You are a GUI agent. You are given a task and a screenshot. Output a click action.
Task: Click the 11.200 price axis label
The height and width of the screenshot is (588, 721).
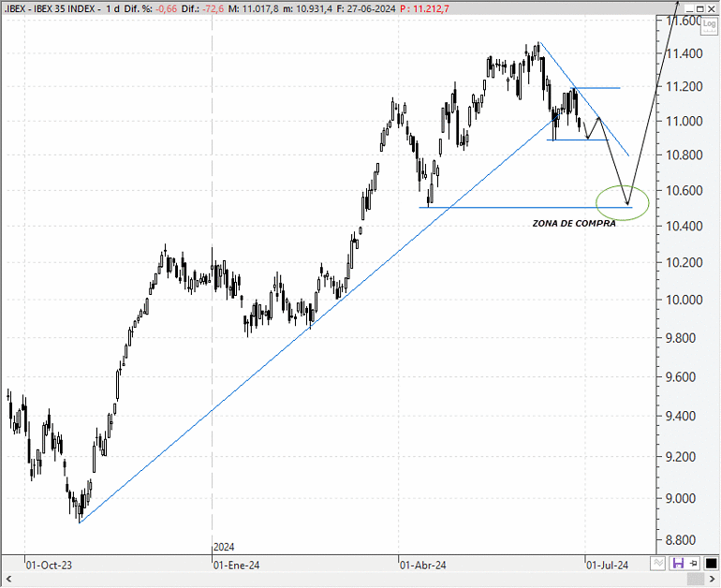(684, 86)
